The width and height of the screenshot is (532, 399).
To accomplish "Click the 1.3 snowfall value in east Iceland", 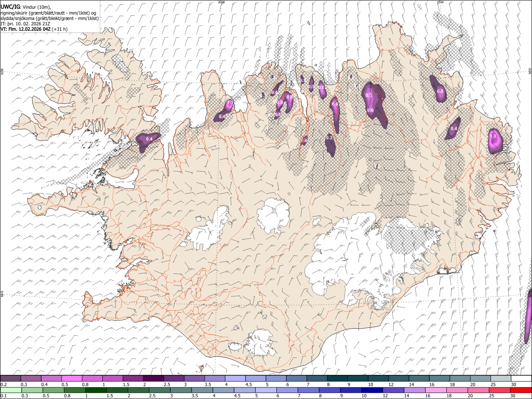I will click(x=493, y=136).
